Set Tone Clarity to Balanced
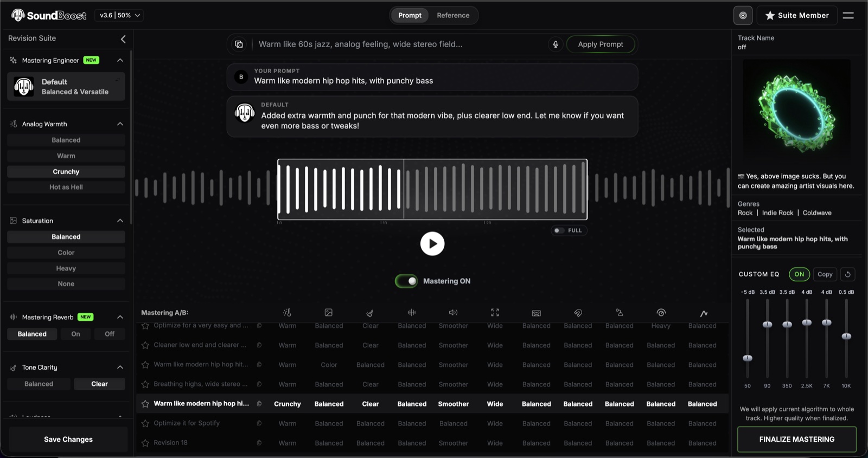Image resolution: width=868 pixels, height=458 pixels. tap(39, 384)
